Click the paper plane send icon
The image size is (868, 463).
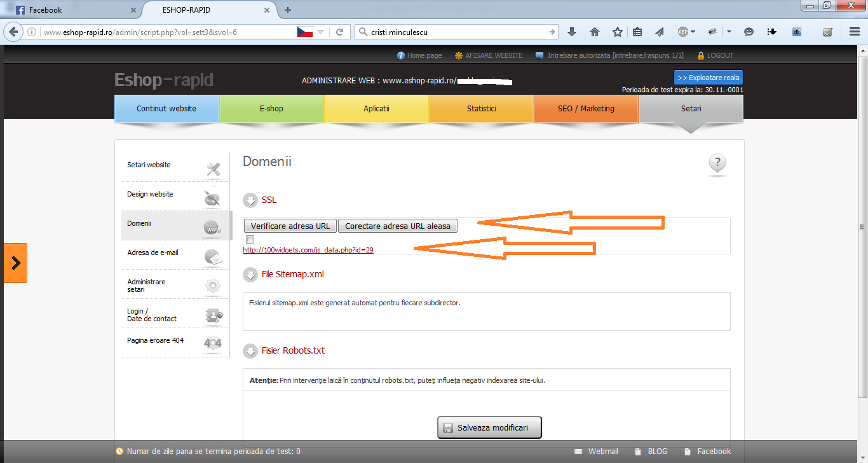[x=660, y=32]
